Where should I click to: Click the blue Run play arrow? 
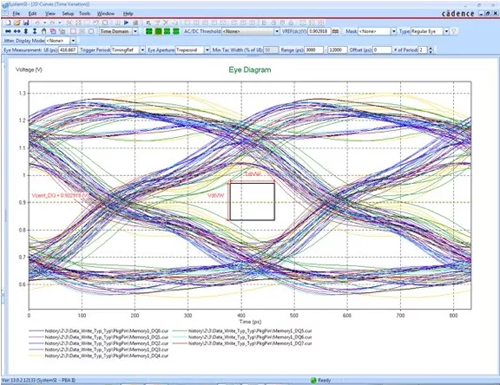pyautogui.click(x=126, y=23)
